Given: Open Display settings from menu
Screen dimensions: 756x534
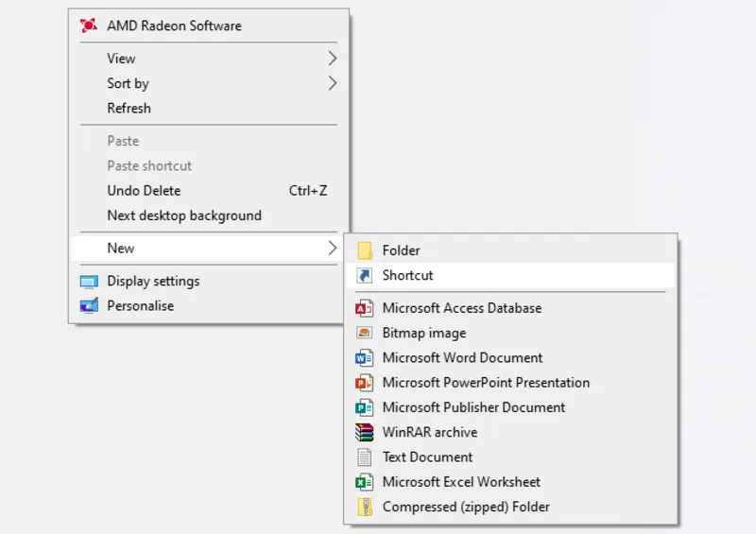Looking at the screenshot, I should pos(209,281).
